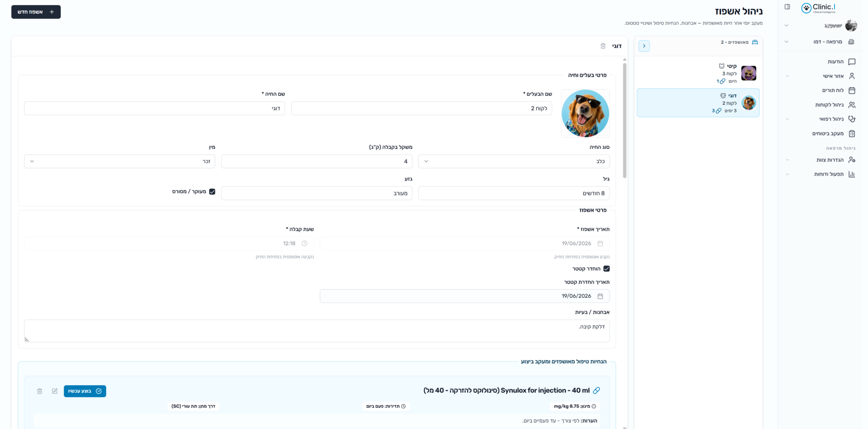Select the דוגי patient card
The image size is (868, 429).
pyautogui.click(x=698, y=103)
